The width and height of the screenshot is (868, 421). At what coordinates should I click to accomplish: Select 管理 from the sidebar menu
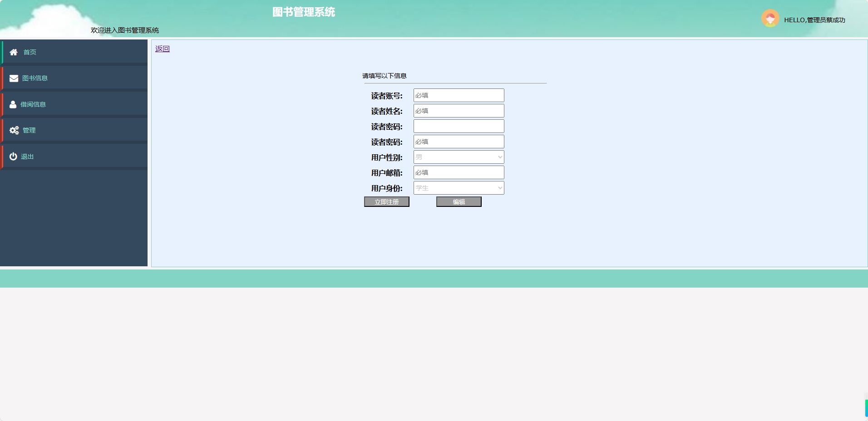coord(29,130)
